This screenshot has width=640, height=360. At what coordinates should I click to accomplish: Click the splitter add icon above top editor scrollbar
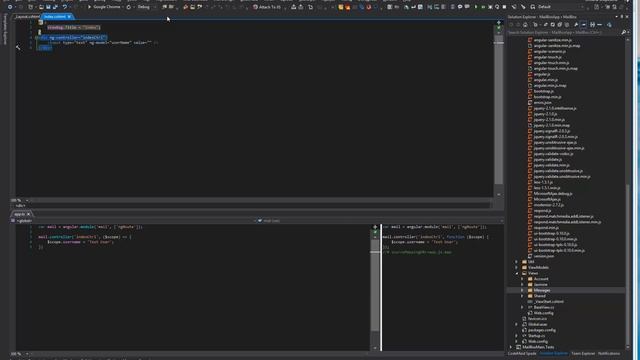pos(499,23)
